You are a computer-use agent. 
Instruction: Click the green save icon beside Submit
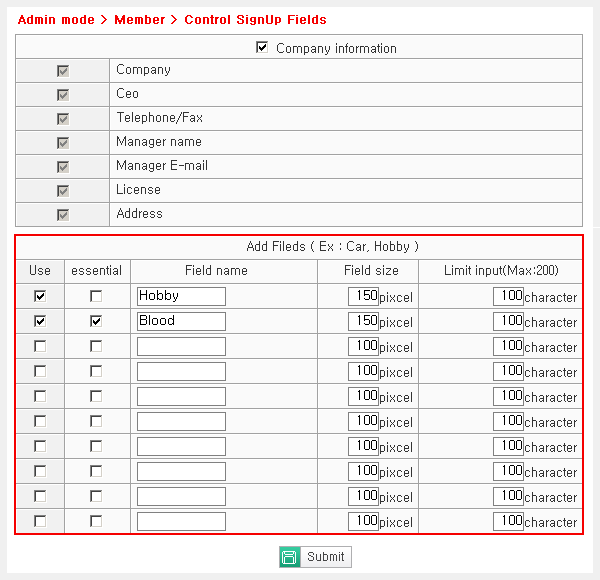click(289, 557)
